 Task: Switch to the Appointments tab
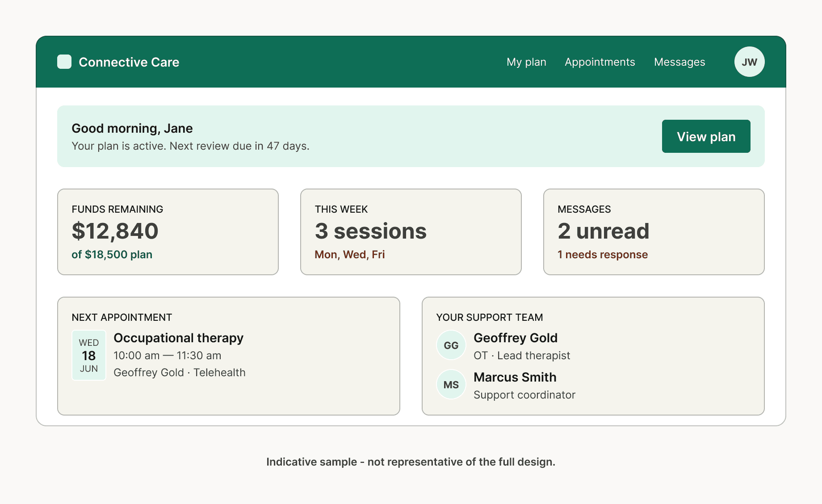point(600,62)
